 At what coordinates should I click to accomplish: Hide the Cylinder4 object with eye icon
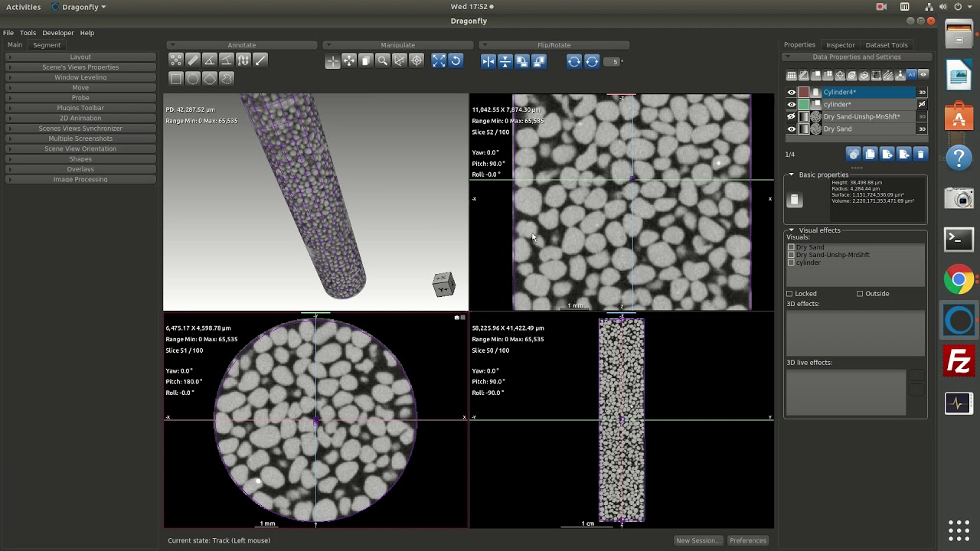pos(792,92)
